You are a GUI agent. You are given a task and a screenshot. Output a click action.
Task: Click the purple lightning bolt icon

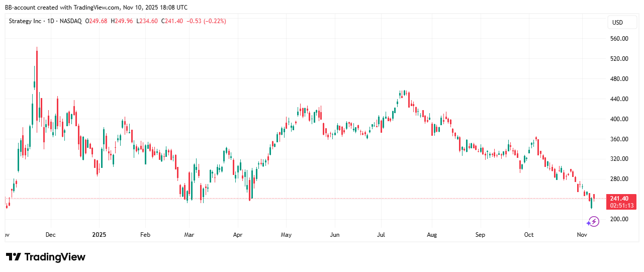(593, 221)
